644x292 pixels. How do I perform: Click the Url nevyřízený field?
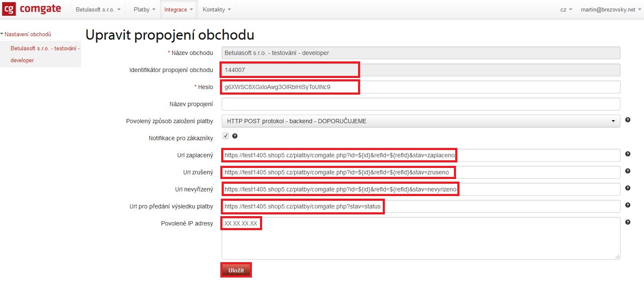pyautogui.click(x=421, y=189)
